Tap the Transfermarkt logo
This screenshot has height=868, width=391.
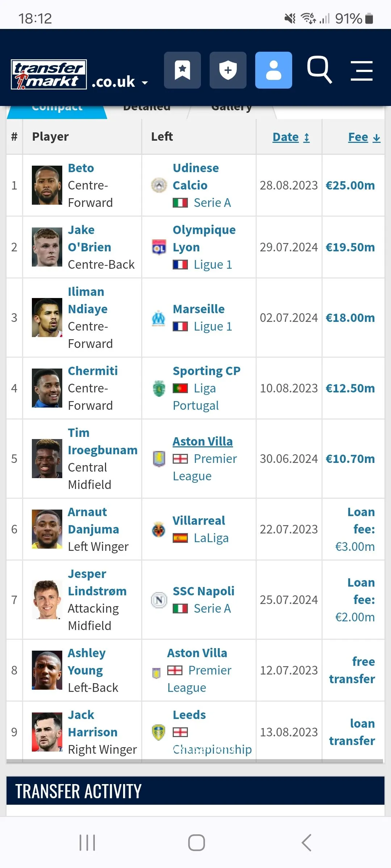click(49, 75)
